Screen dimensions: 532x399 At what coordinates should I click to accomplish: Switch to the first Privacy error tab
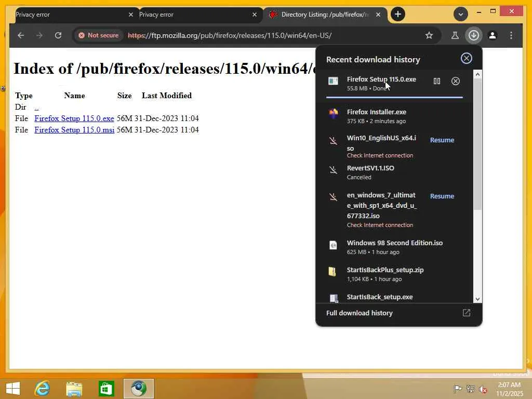[71, 15]
